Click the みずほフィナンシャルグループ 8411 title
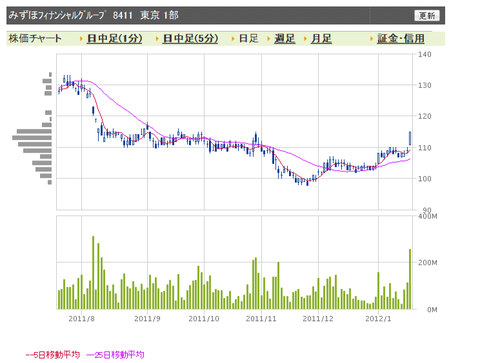The width and height of the screenshot is (480, 363). click(x=71, y=15)
